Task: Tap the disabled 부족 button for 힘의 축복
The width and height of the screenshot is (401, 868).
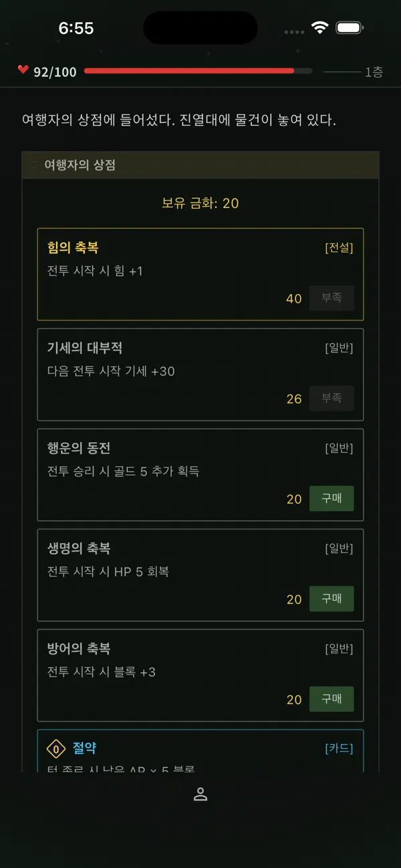Action: click(x=331, y=298)
